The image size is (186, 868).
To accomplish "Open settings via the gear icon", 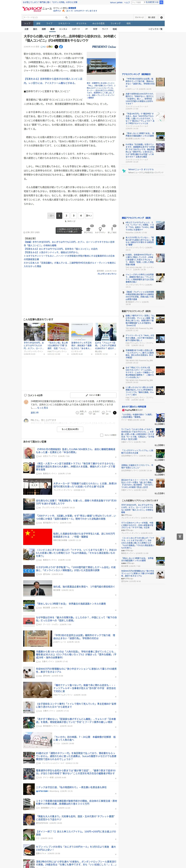I will pyautogui.click(x=161, y=18).
